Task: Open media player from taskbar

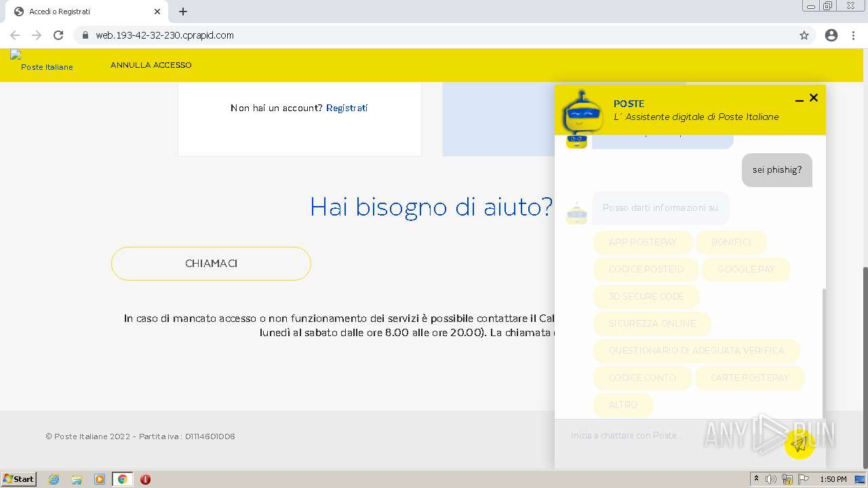Action: 100,479
